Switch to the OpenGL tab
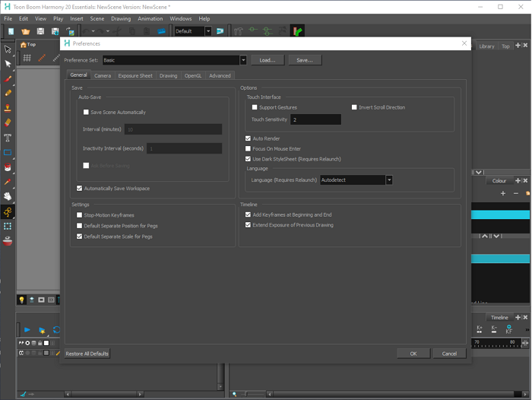Viewport: 532px width, 400px height. [x=193, y=76]
